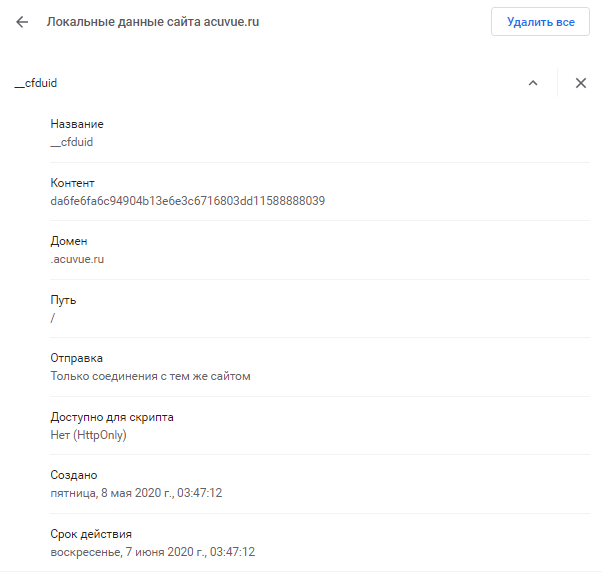Click the Домен field label
Screen dimensions: 602x573
[x=69, y=241]
